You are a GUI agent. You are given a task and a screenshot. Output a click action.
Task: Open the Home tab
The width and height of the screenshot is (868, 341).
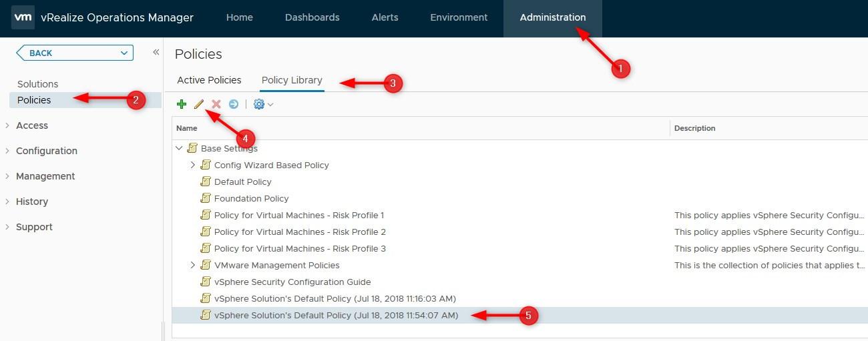coord(239,17)
